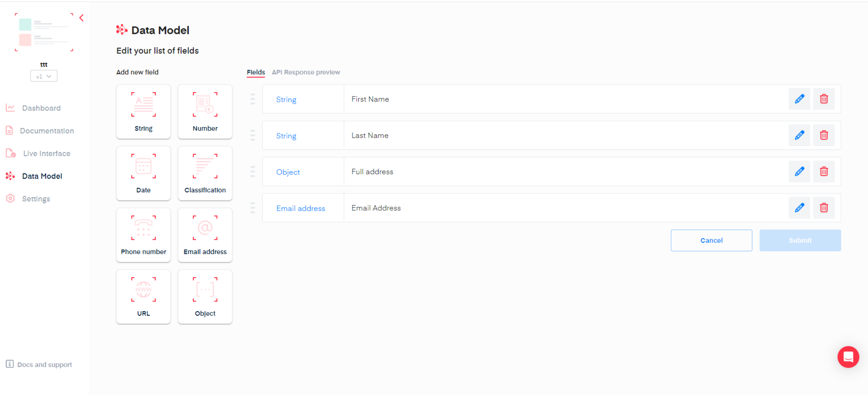Viewport: 868px width, 395px height.
Task: Add a new Object field
Action: click(205, 297)
